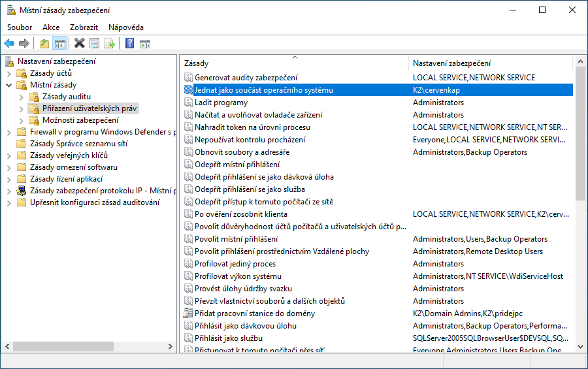Expand the Firewall v programu Windows Defender node
The image size is (588, 369).
click(9, 133)
